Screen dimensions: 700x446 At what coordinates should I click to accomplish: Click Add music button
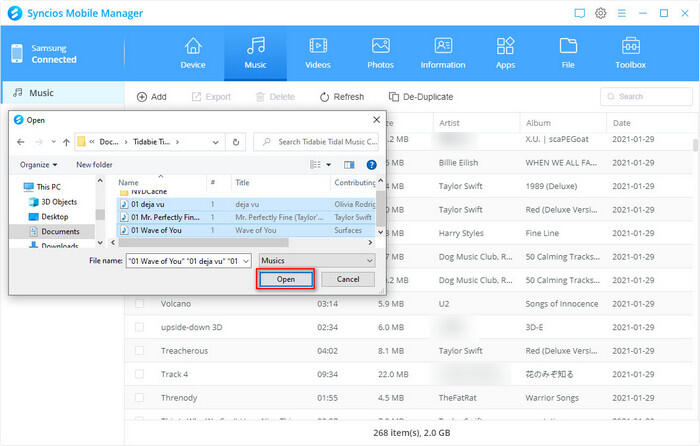pyautogui.click(x=151, y=97)
